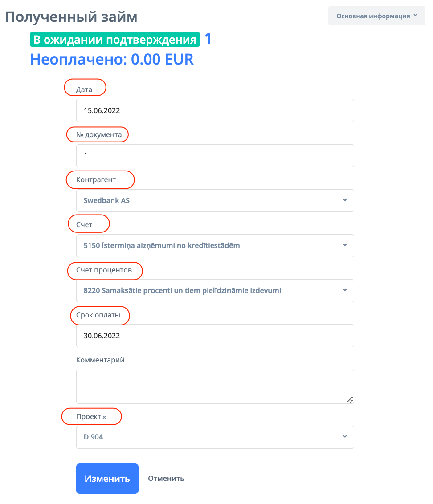The width and height of the screenshot is (433, 504).
Task: Click the Полученный займ page heading
Action: point(71,17)
